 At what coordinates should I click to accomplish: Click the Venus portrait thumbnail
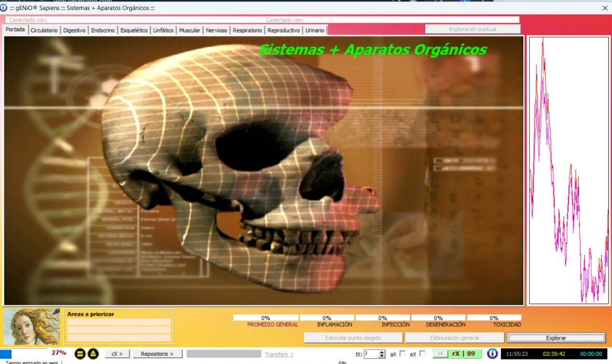(32, 327)
